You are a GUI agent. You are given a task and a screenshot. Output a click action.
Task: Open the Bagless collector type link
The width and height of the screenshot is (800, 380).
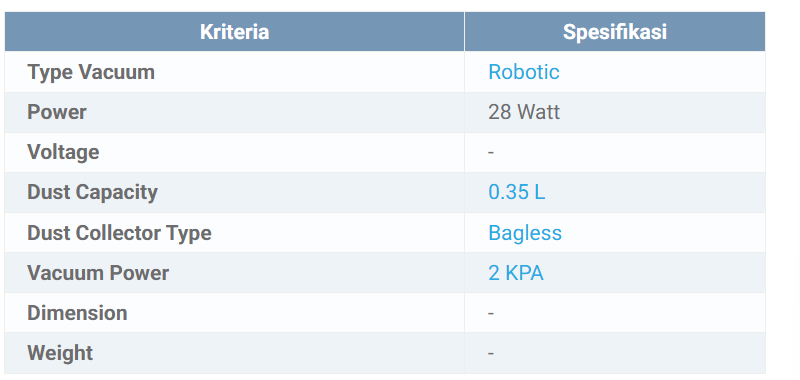coord(525,233)
